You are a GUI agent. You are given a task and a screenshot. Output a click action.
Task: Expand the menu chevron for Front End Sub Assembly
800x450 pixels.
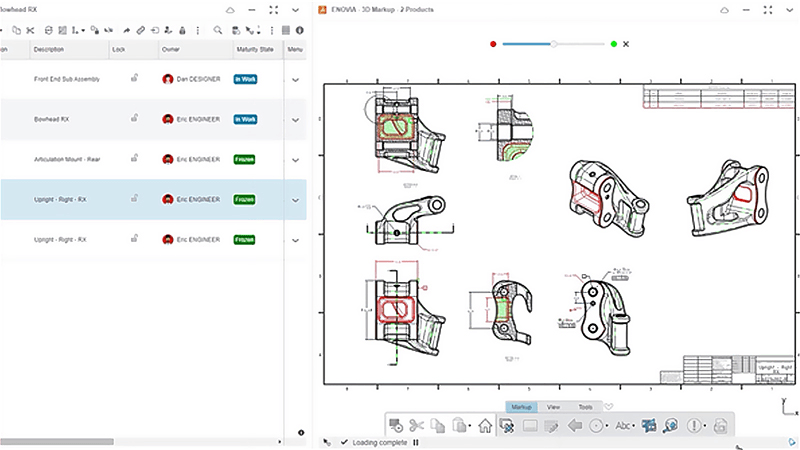coord(296,79)
